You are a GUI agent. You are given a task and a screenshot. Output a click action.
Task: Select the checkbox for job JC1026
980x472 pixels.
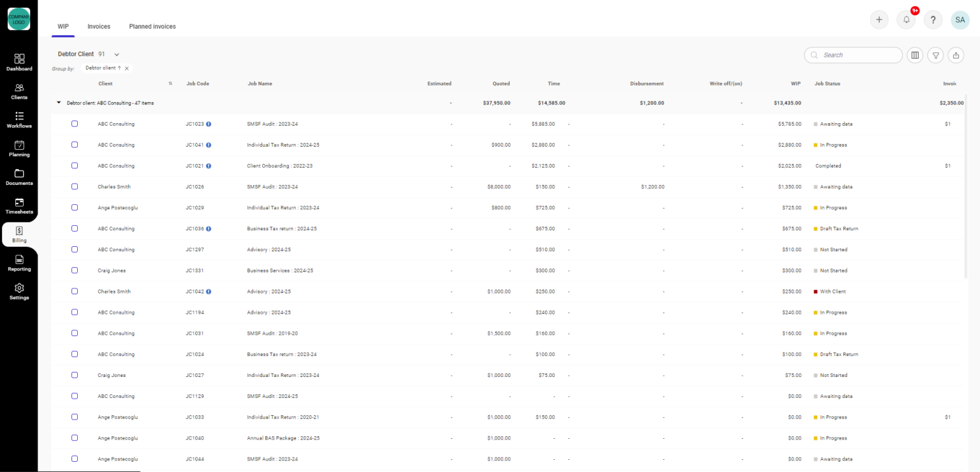pos(75,187)
